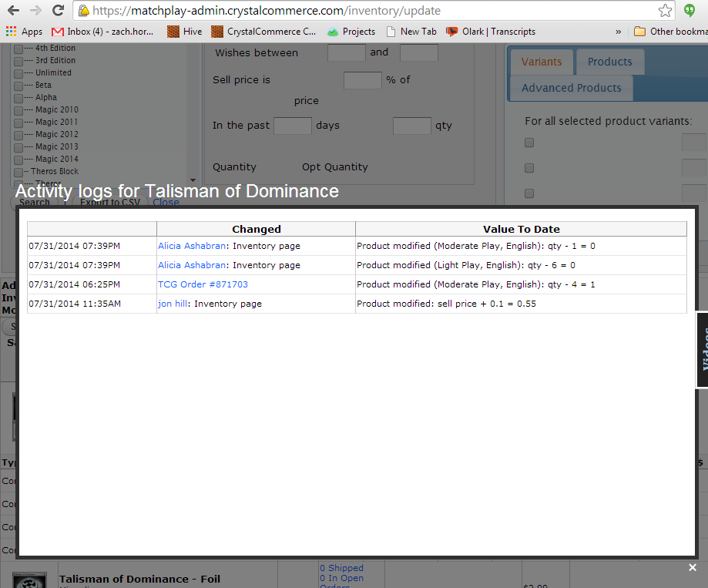Bookmark this page with the star icon
The height and width of the screenshot is (588, 708).
pyautogui.click(x=665, y=10)
